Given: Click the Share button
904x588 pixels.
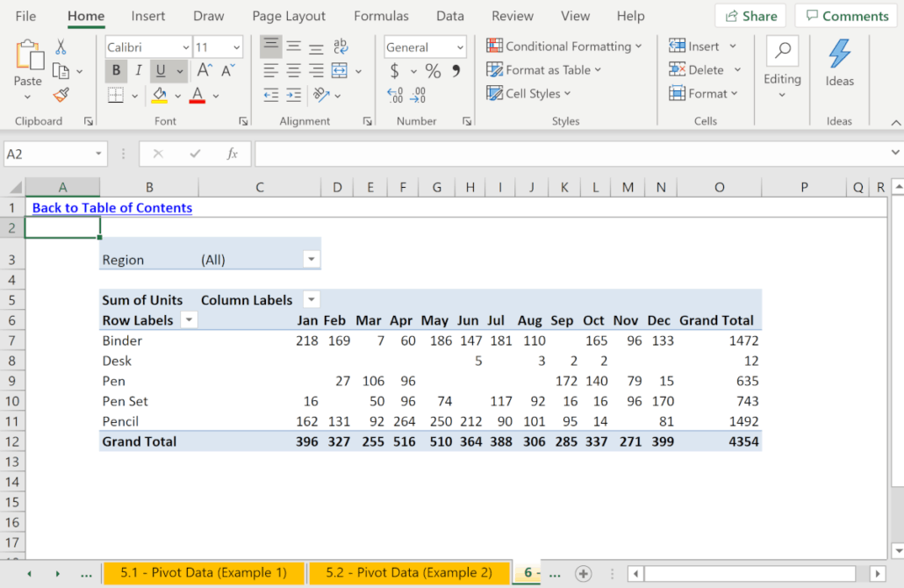Looking at the screenshot, I should (750, 16).
